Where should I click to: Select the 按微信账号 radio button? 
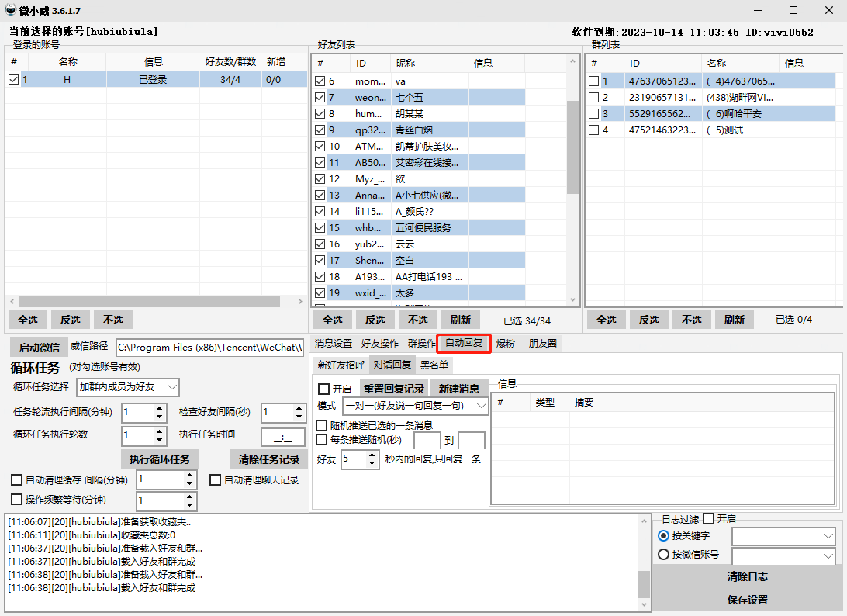(x=663, y=555)
